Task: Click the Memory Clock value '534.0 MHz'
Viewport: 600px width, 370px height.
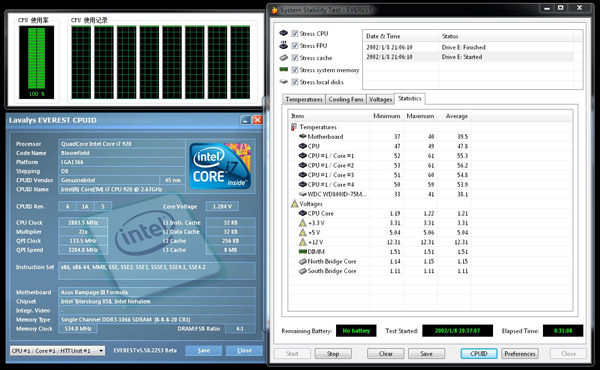Action: [x=78, y=329]
